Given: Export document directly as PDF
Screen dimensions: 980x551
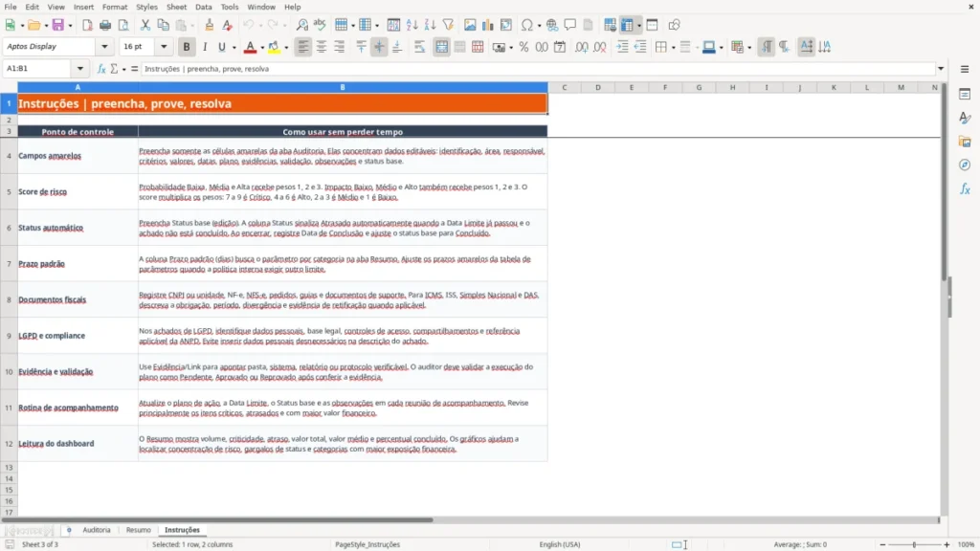Looking at the screenshot, I should (87, 25).
